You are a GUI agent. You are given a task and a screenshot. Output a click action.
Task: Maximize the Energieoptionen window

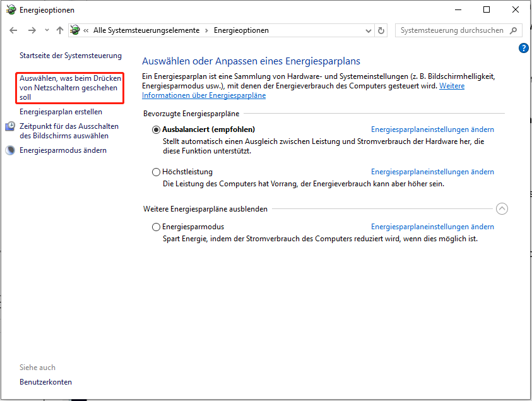point(487,10)
